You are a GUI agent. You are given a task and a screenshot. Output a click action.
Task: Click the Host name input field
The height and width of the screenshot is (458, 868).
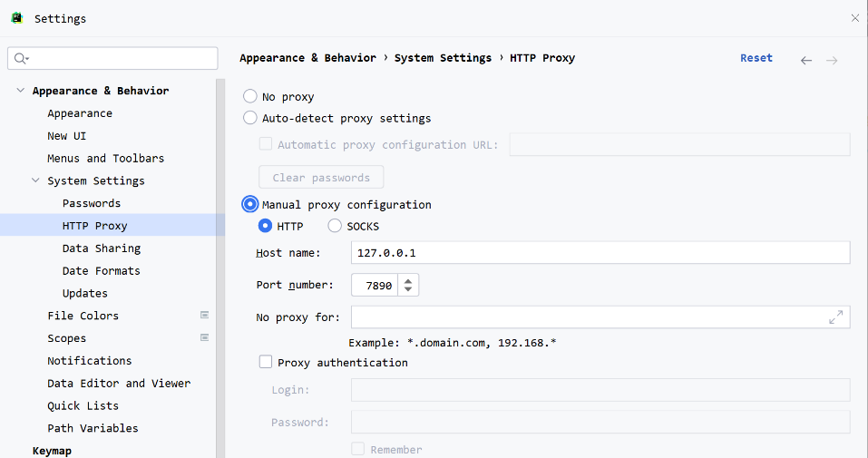(600, 252)
